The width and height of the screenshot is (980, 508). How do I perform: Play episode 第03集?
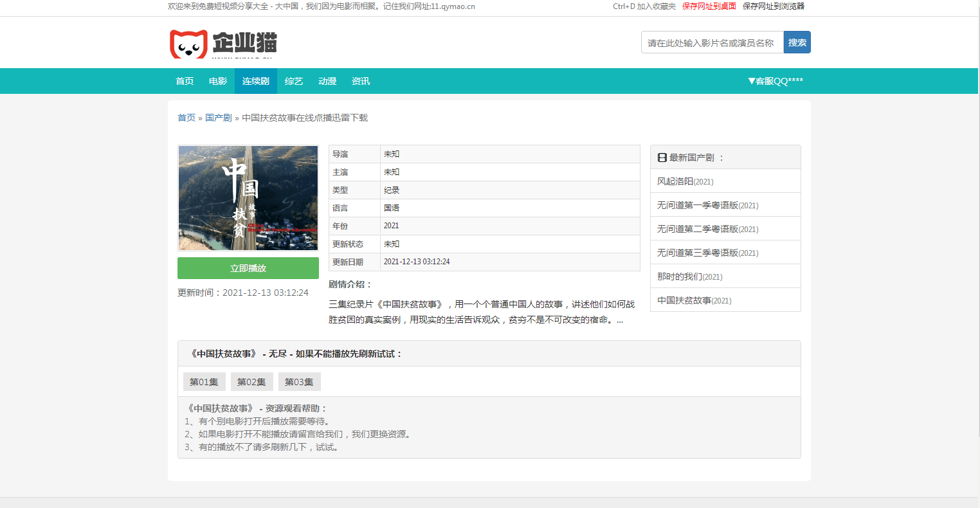coord(299,382)
